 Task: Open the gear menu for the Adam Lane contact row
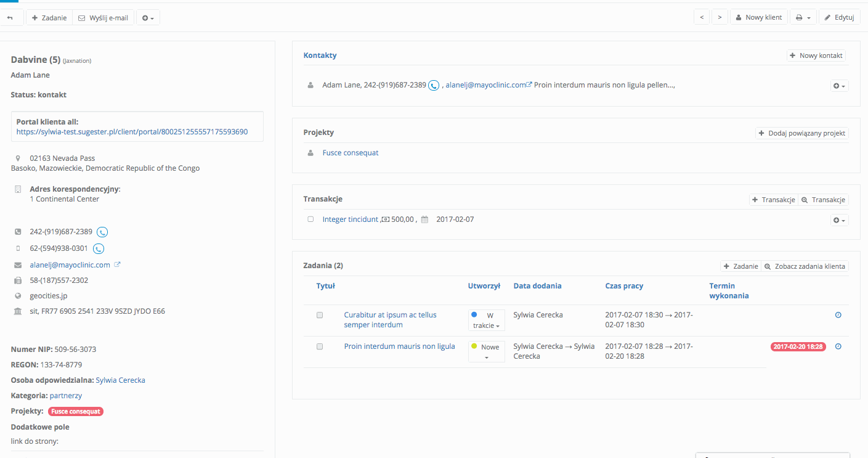(x=839, y=86)
